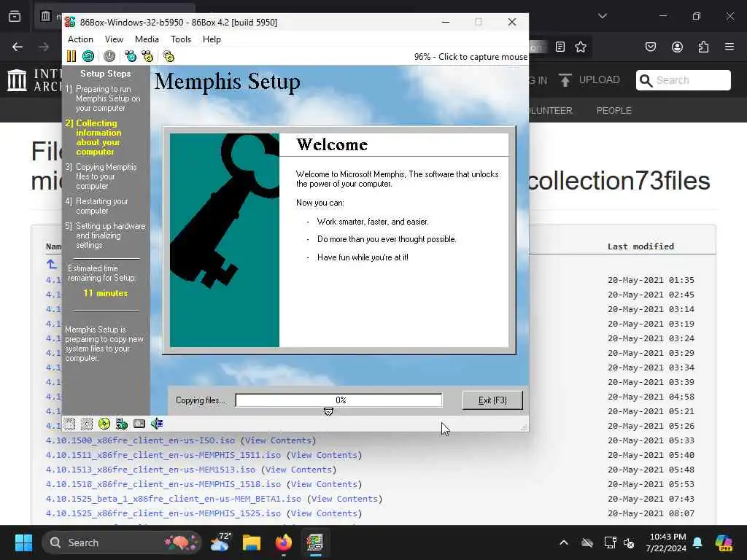Click the UPLOAD link on Internet Archive
747x560 pixels.
click(589, 79)
